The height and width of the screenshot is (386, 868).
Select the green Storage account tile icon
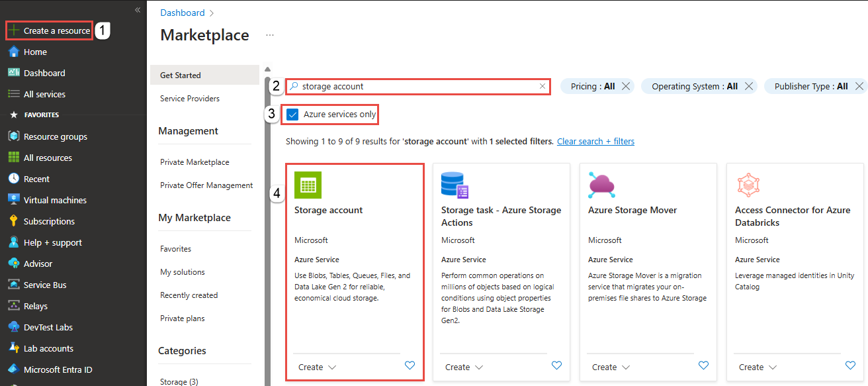pos(307,185)
